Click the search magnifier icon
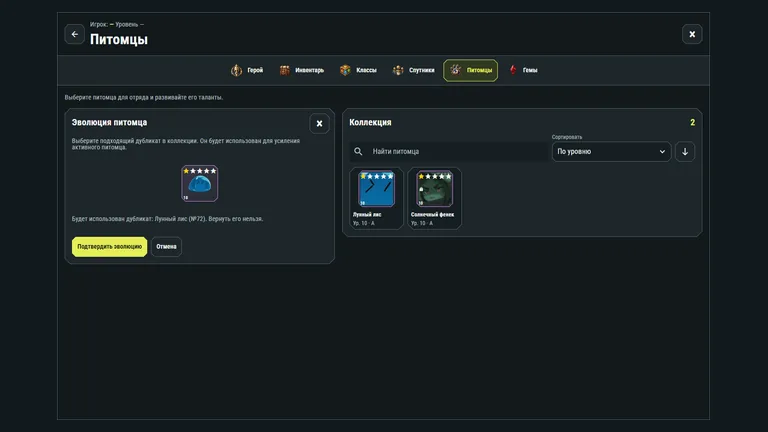768x432 pixels. coord(358,152)
